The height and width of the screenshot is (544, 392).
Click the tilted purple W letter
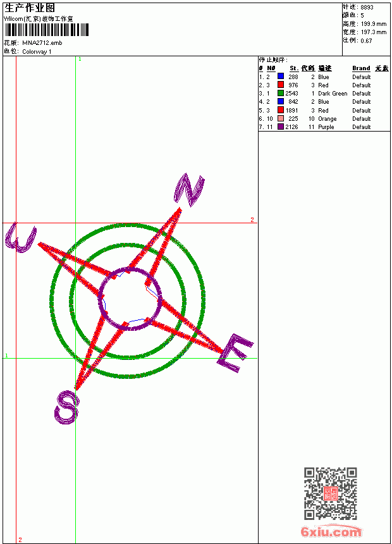[x=20, y=237]
